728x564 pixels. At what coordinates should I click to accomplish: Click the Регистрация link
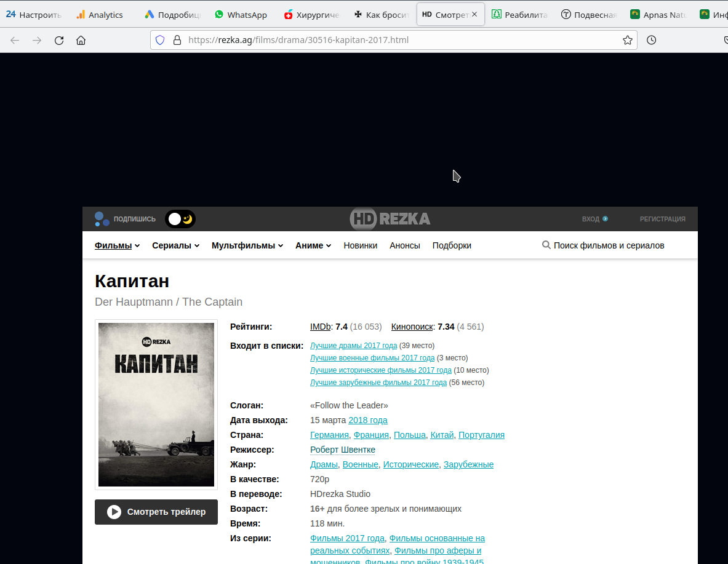662,219
